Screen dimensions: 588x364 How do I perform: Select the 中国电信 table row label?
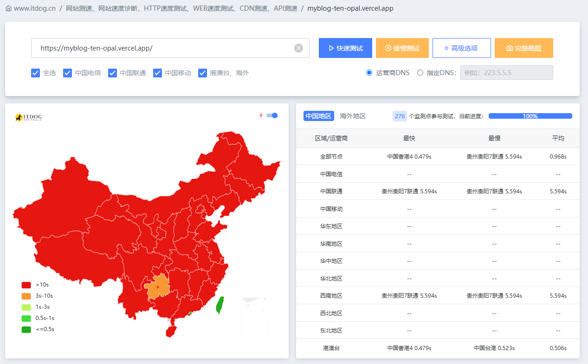pyautogui.click(x=331, y=174)
